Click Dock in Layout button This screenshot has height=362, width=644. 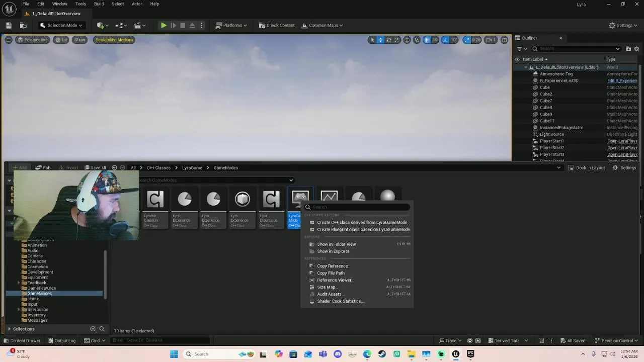(586, 168)
